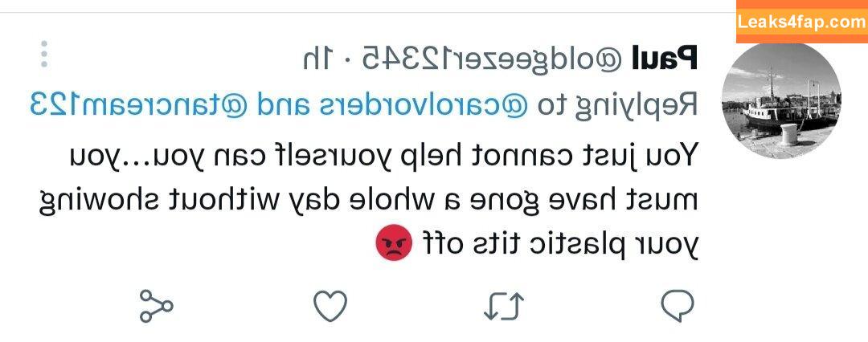Open the share icon under the tweet
Viewport: 868px width, 342px height.
point(156,306)
